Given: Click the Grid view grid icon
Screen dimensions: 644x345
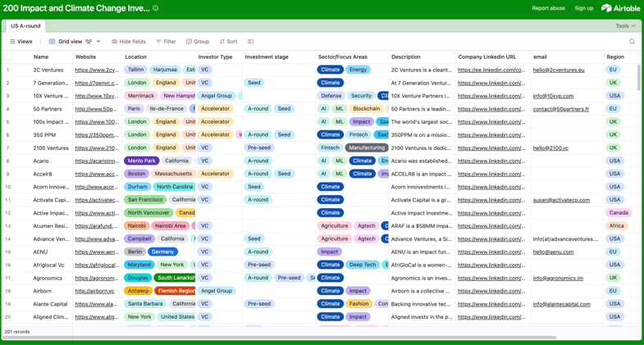Looking at the screenshot, I should pos(52,42).
